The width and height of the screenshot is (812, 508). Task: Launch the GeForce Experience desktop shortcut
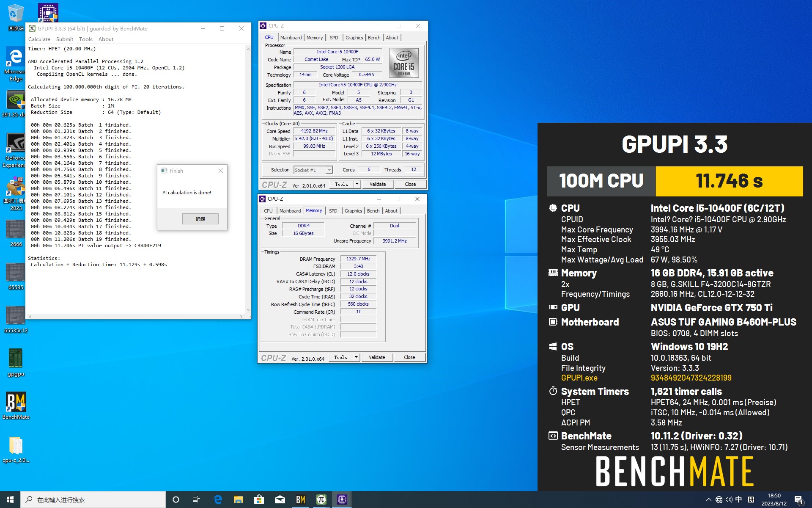click(x=15, y=150)
